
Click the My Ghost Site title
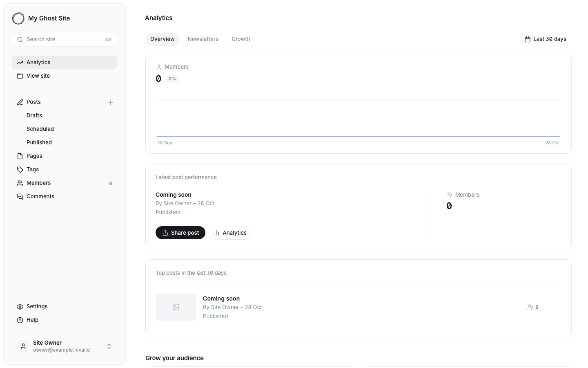(x=49, y=18)
